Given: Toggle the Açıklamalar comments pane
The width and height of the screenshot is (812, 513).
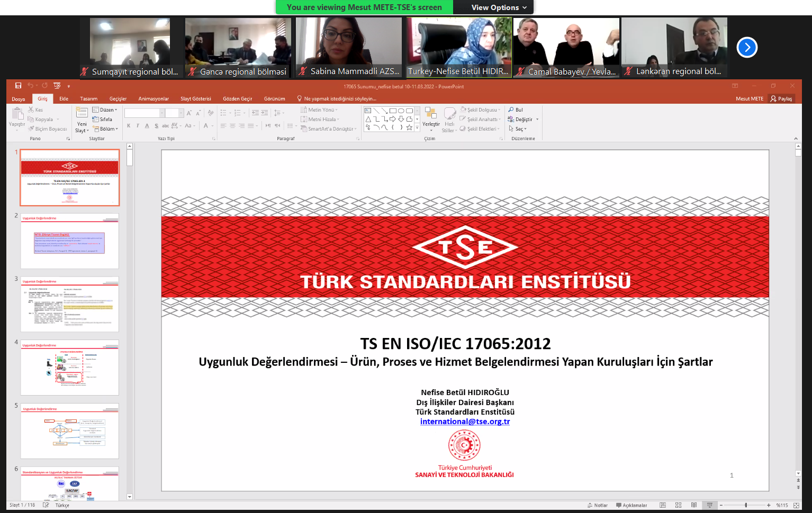Looking at the screenshot, I should pyautogui.click(x=631, y=505).
